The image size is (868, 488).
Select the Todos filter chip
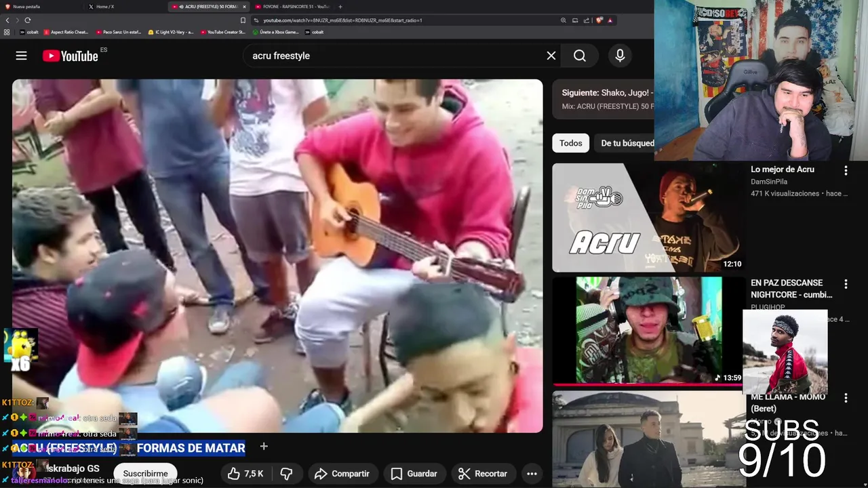[570, 143]
